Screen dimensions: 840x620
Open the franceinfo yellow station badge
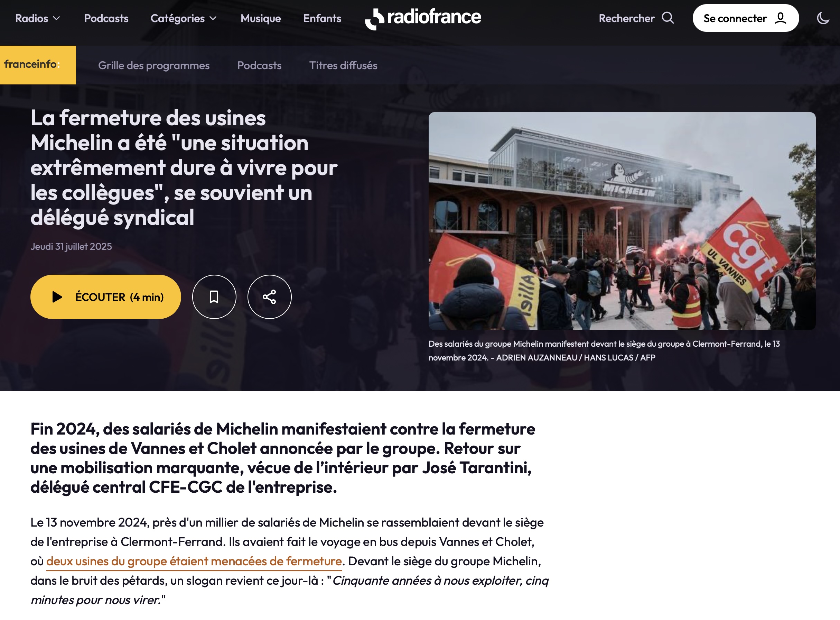(38, 65)
